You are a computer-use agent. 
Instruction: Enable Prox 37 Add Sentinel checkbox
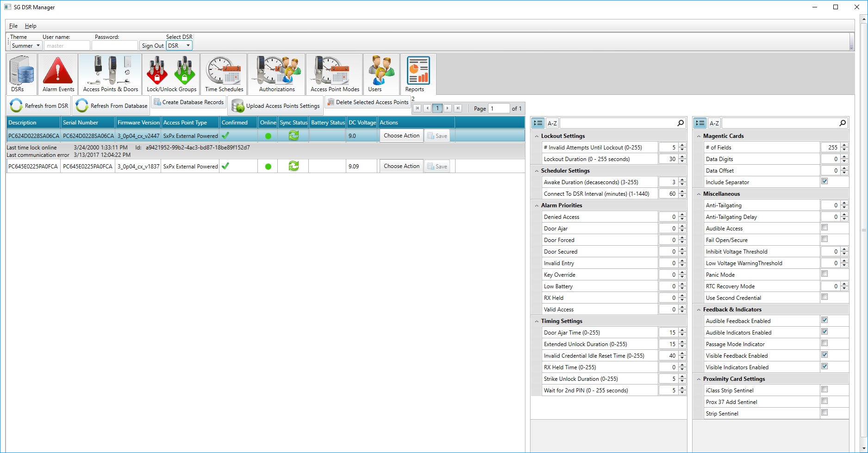824,401
